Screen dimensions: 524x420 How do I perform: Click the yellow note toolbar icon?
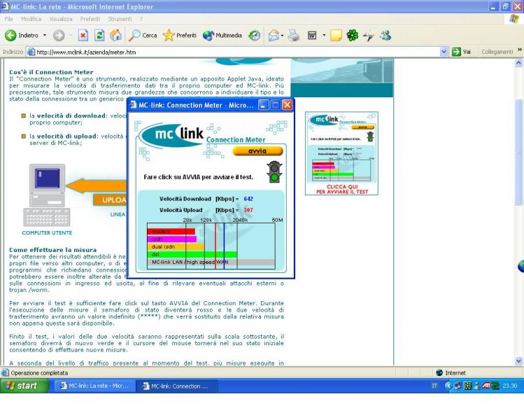(x=336, y=35)
